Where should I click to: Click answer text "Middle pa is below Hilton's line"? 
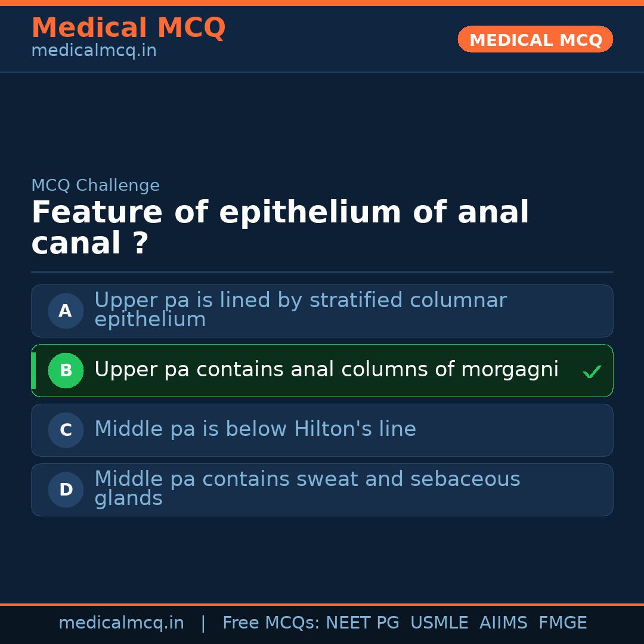[255, 429]
